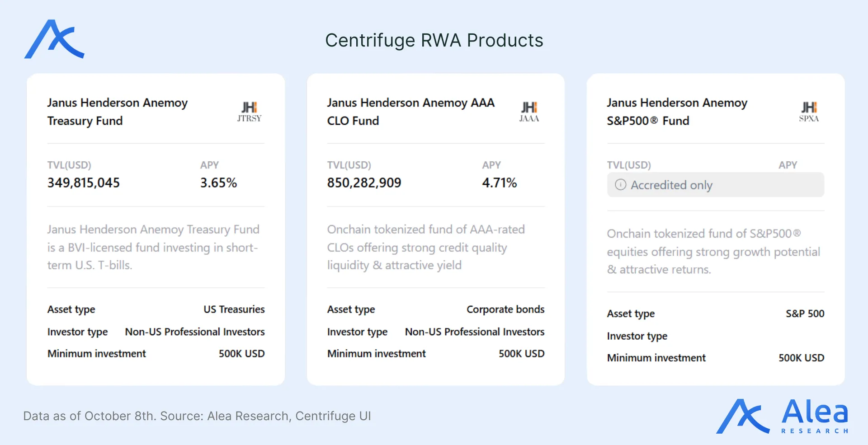Click the Alea Research wordmark text
868x445 pixels.
815,417
